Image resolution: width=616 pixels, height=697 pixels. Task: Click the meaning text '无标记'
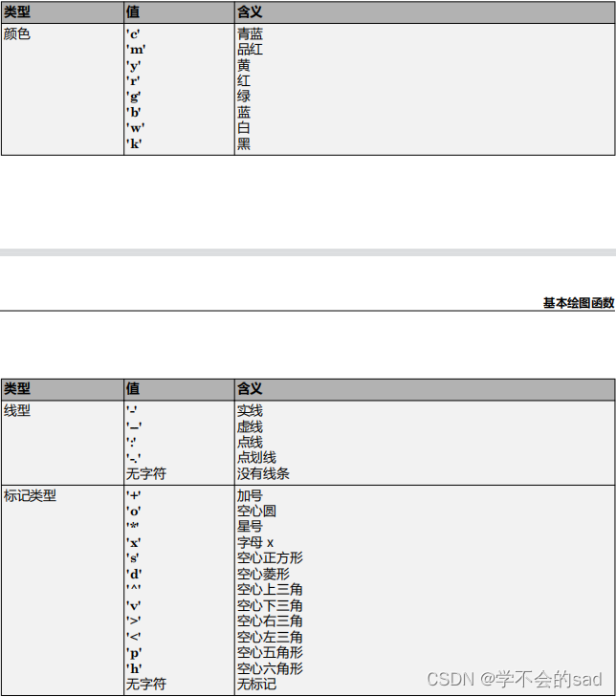[x=256, y=685]
